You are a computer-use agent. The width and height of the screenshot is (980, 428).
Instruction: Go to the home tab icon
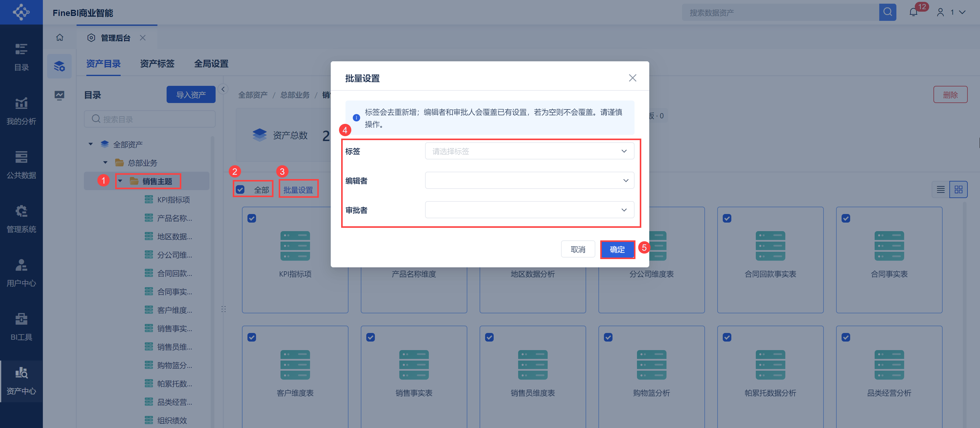[60, 37]
